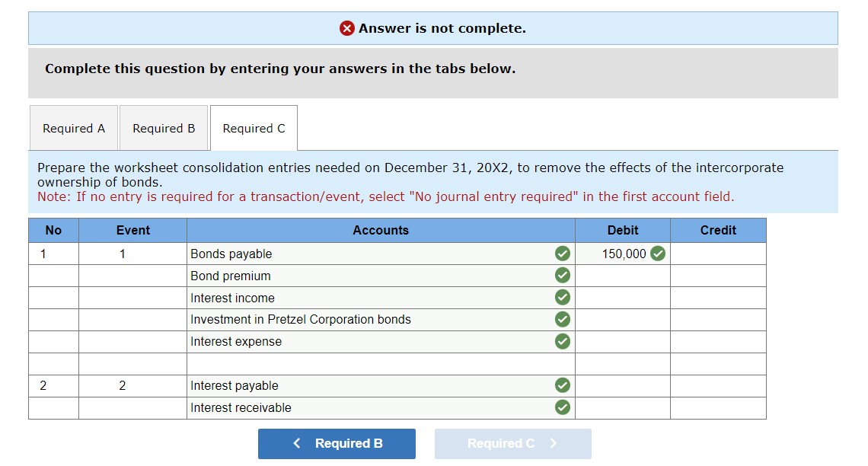The width and height of the screenshot is (868, 466).
Task: Click the credit field for Interest receivable
Action: pos(717,407)
